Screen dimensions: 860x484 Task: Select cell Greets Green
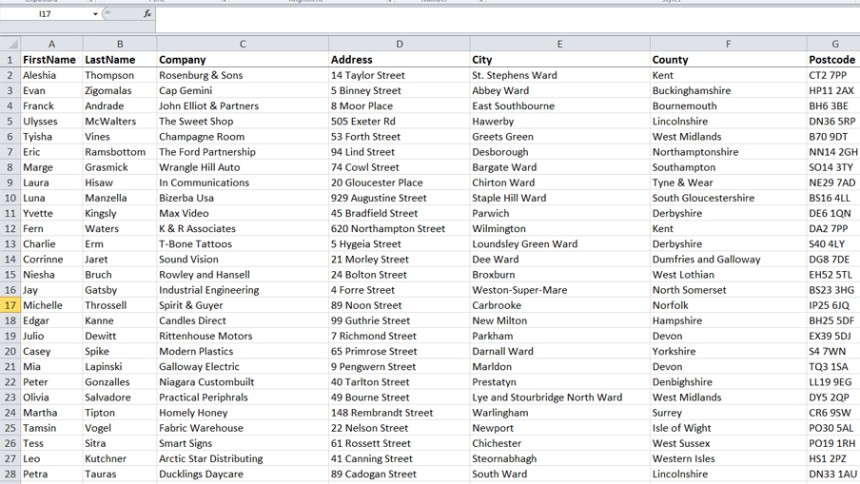tap(560, 137)
